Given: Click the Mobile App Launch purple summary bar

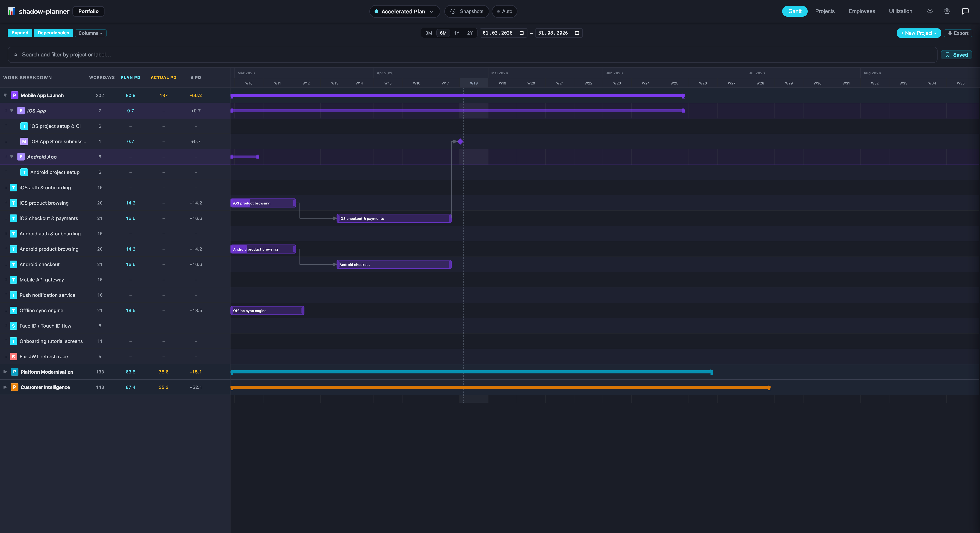Looking at the screenshot, I should click(x=457, y=96).
